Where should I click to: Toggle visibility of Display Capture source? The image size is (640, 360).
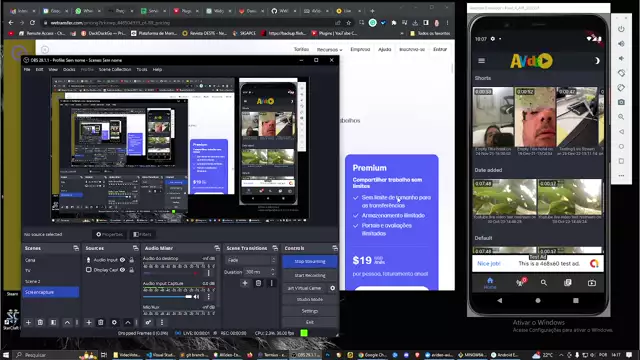coord(122,270)
